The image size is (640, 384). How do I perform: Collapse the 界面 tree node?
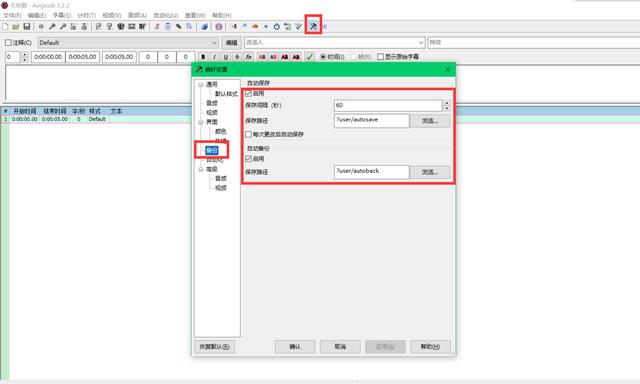pyautogui.click(x=200, y=122)
